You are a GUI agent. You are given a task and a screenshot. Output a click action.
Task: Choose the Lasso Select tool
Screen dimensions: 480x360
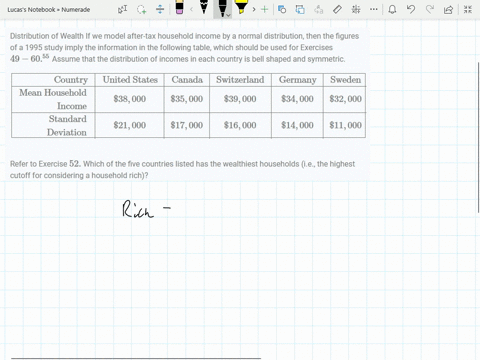point(142,9)
